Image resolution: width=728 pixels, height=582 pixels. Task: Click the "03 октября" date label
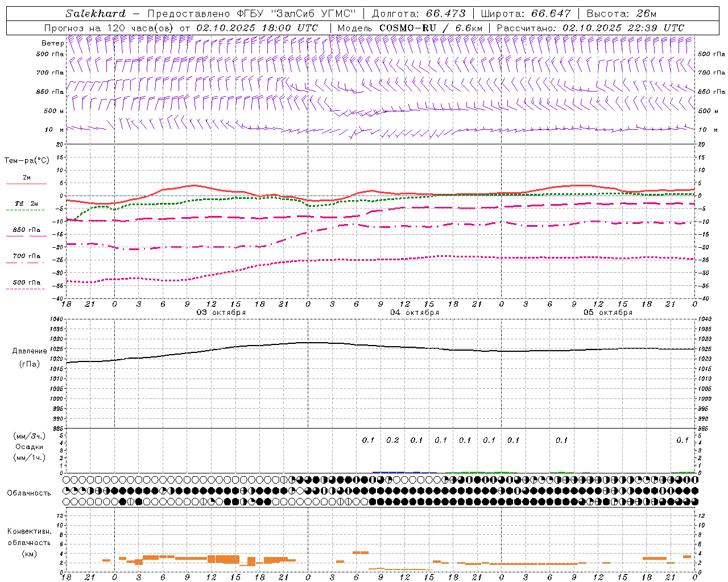coord(221,313)
